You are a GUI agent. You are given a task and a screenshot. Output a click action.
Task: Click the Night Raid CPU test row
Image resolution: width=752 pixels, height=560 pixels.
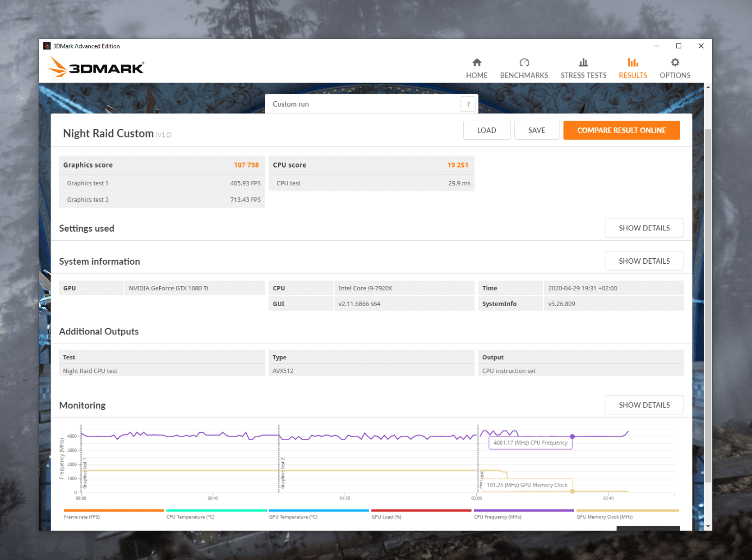coord(162,371)
